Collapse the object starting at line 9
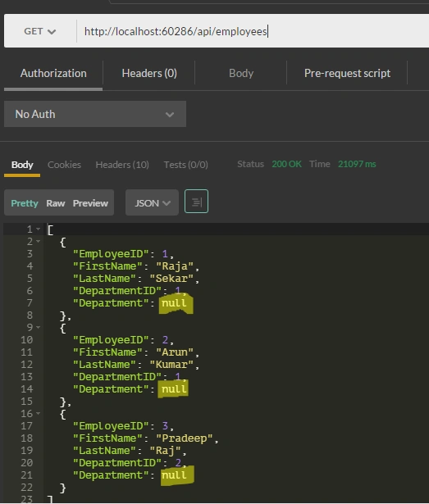This screenshot has width=429, height=504. point(39,327)
